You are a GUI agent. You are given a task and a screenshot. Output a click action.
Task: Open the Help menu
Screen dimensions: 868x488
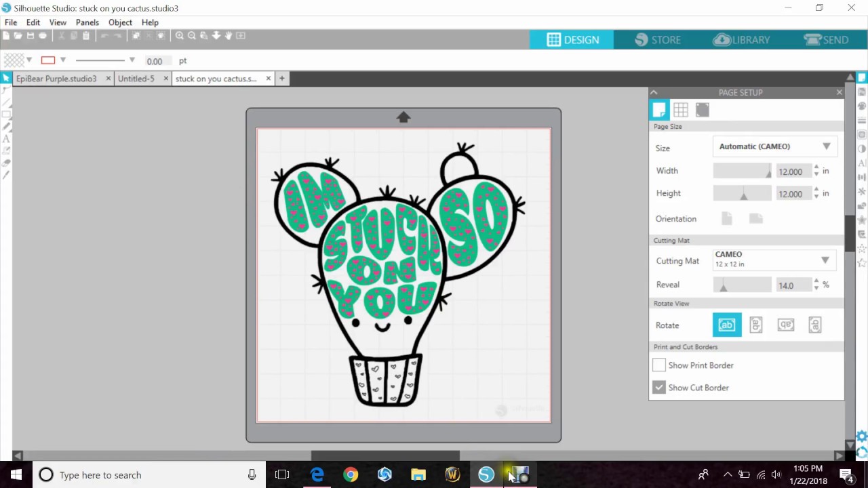(x=150, y=22)
